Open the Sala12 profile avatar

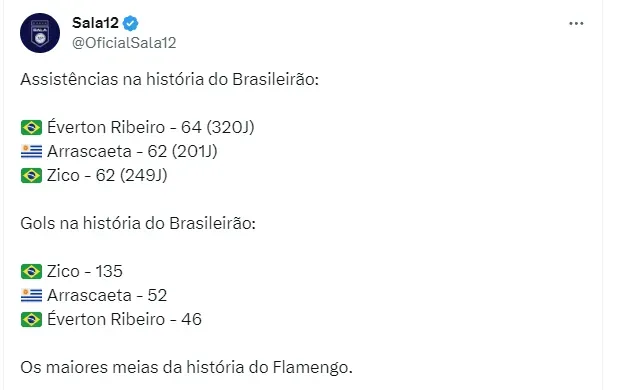40,33
